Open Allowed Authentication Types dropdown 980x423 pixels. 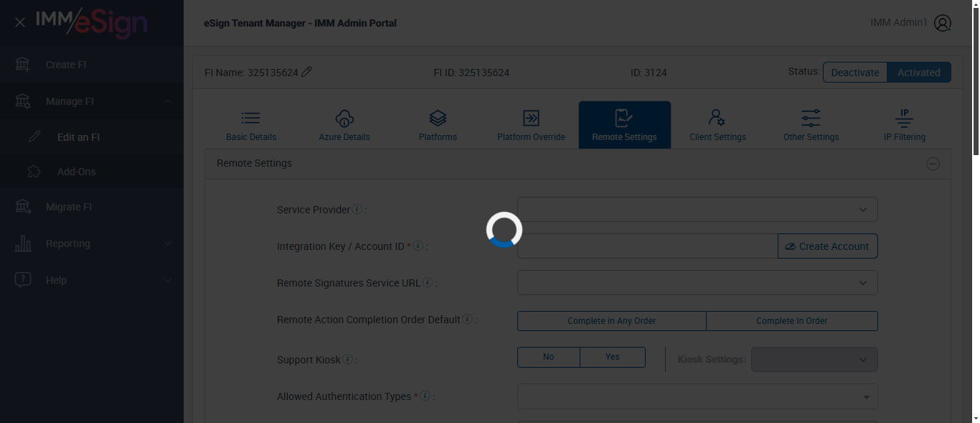[x=697, y=396]
